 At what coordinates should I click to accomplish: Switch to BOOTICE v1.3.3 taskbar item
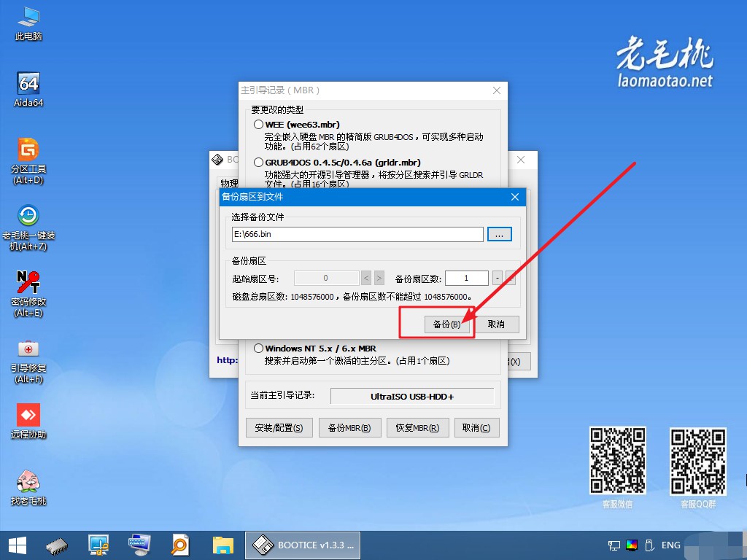click(x=303, y=545)
